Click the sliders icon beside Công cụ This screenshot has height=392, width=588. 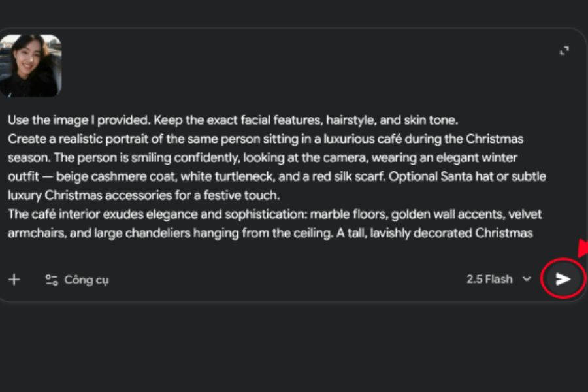tap(52, 280)
